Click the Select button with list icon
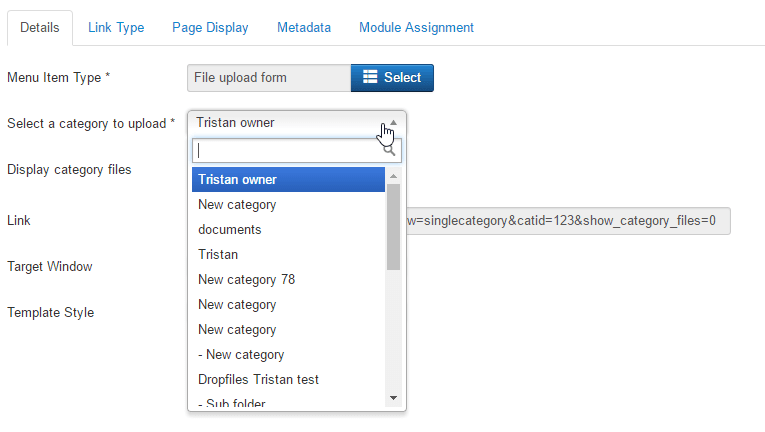 coord(392,78)
